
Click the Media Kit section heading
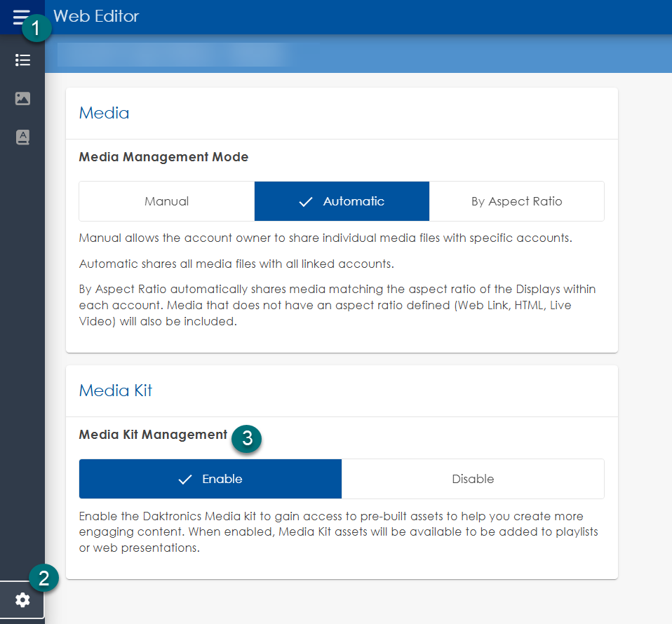tap(116, 391)
